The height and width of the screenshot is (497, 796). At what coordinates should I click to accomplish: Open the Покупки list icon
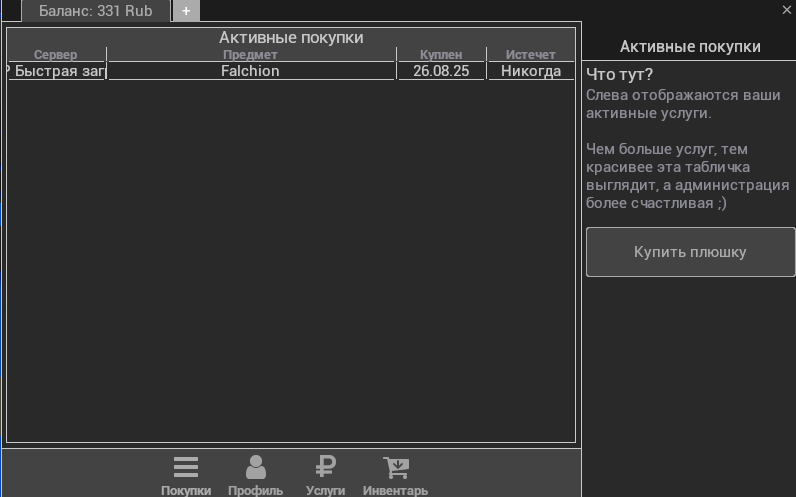click(x=186, y=467)
